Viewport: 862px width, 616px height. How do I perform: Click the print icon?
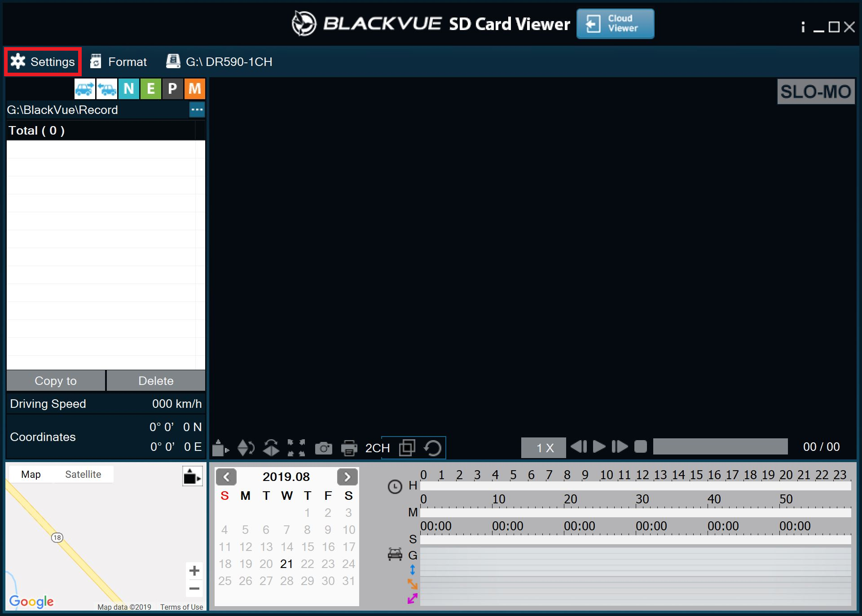coord(349,448)
